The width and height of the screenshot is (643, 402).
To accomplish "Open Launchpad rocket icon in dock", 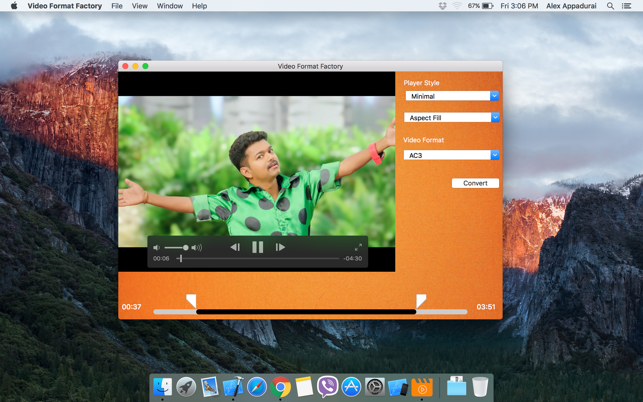I will (x=186, y=387).
